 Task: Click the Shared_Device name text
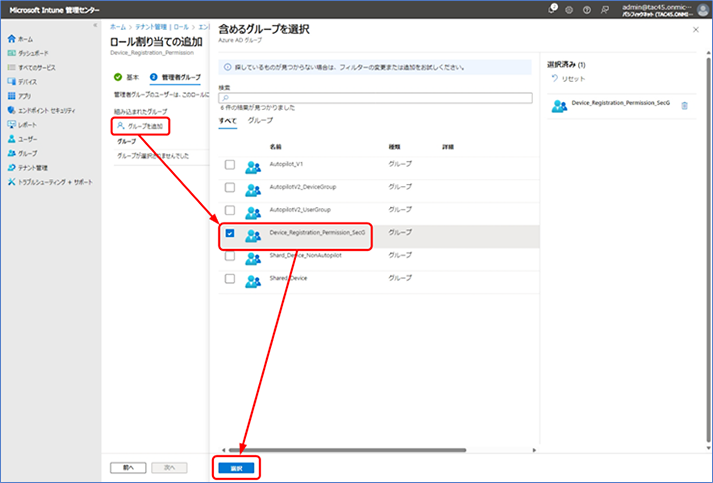pyautogui.click(x=288, y=278)
